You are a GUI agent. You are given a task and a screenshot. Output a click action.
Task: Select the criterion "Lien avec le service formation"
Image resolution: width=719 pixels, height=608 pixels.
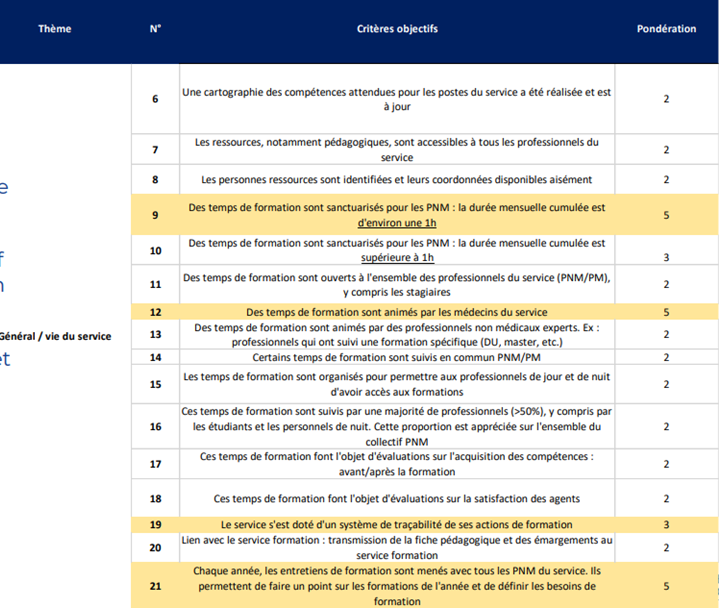pyautogui.click(x=397, y=547)
